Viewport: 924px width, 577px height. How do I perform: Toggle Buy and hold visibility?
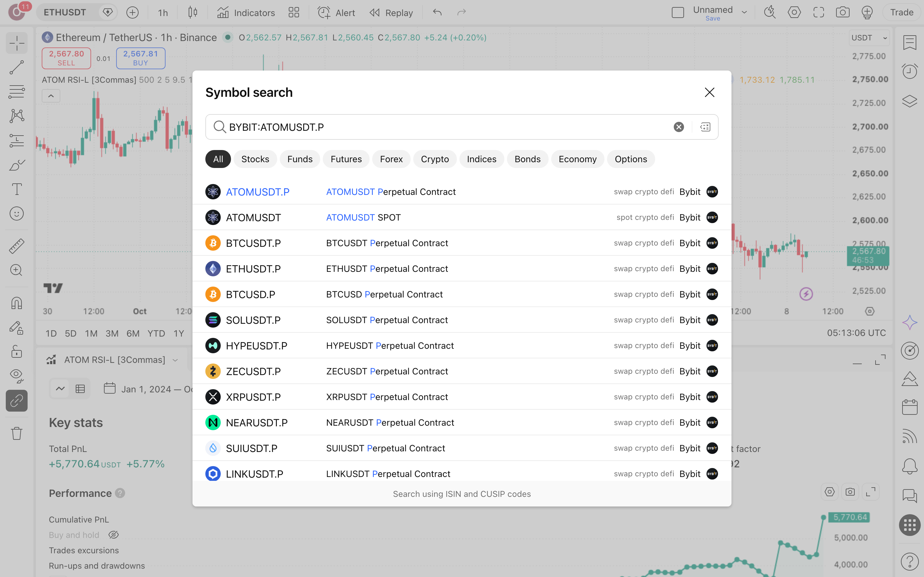click(x=113, y=535)
